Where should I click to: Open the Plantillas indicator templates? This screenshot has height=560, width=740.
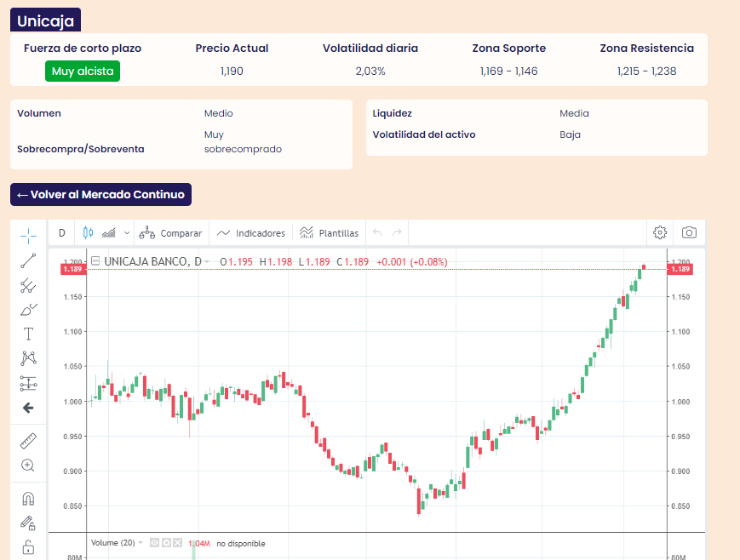tap(329, 232)
